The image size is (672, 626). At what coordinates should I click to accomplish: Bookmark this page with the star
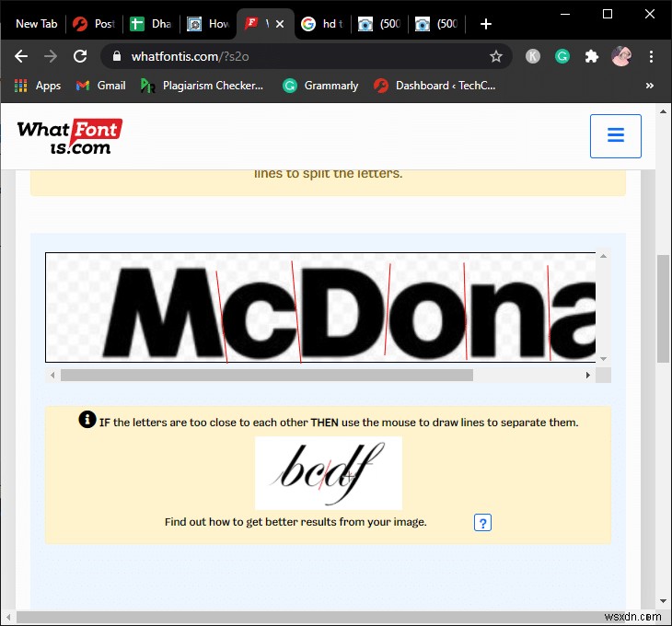496,56
